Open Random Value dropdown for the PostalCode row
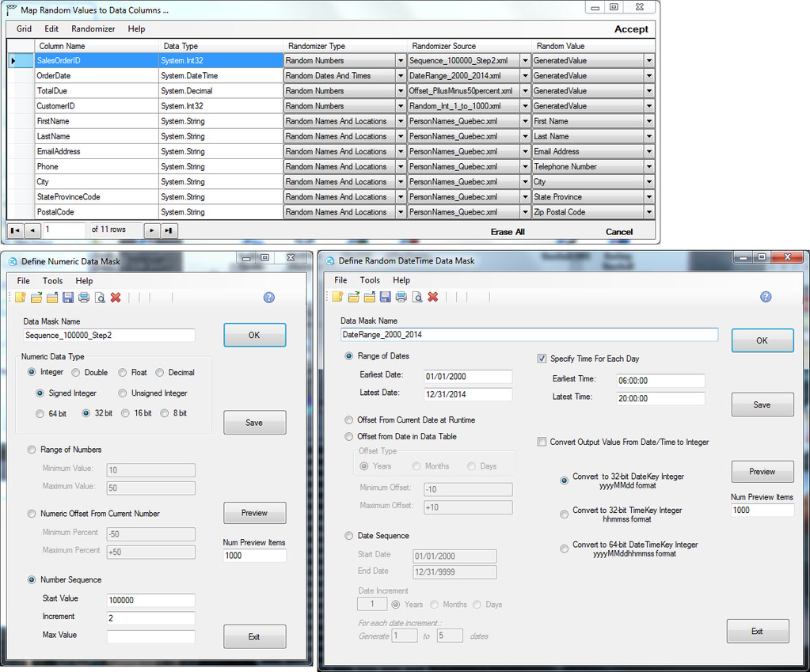 pos(649,212)
